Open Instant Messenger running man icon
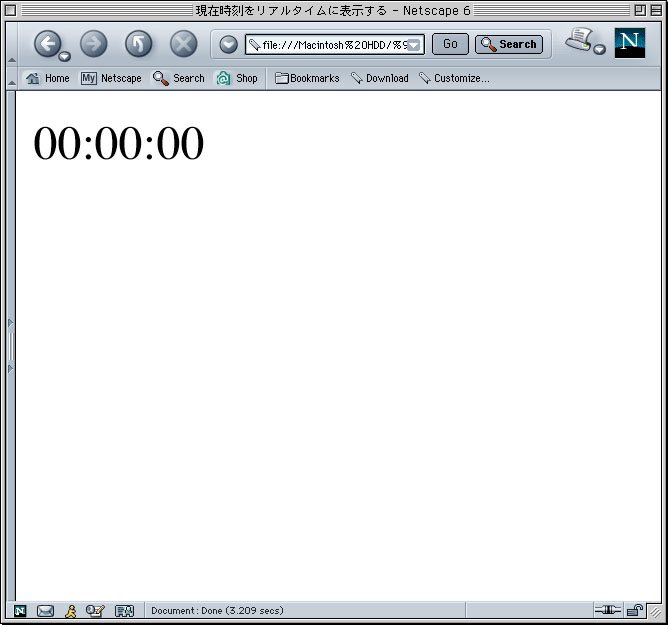The width and height of the screenshot is (668, 625). (71, 611)
